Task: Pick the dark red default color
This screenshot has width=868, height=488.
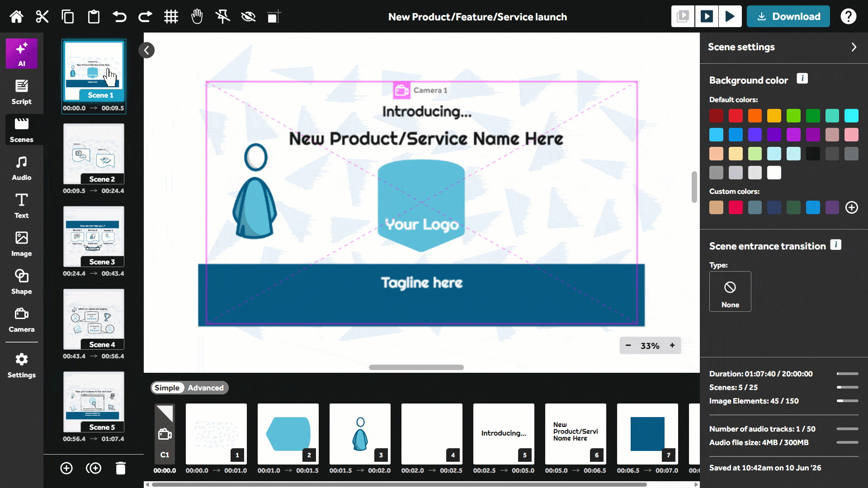Action: (716, 116)
